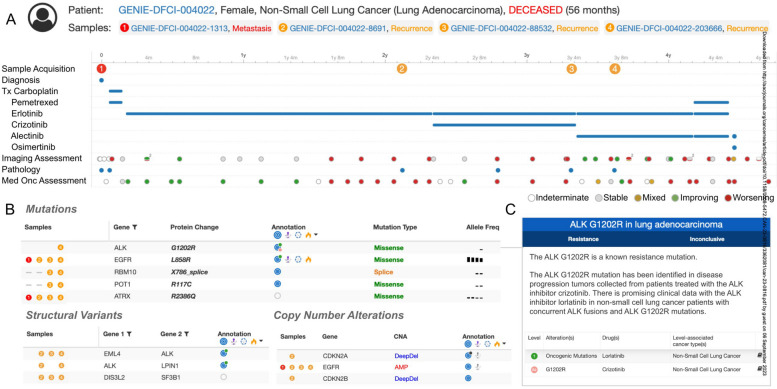Click the OncoKB target icon in Mutations Annotation header
Screen dimensions: 777x389
click(277, 235)
